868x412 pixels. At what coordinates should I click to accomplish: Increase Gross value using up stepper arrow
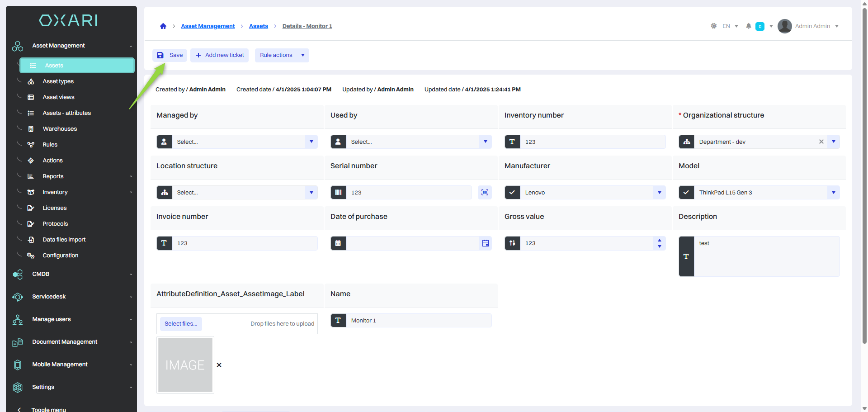pyautogui.click(x=660, y=241)
